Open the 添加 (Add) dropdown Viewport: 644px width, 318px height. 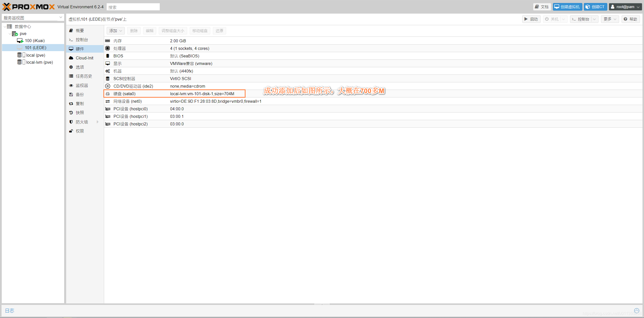click(115, 31)
